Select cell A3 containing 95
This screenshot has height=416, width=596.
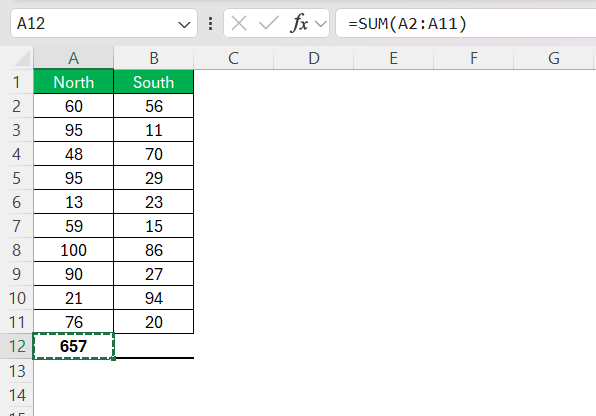pyautogui.click(x=73, y=130)
